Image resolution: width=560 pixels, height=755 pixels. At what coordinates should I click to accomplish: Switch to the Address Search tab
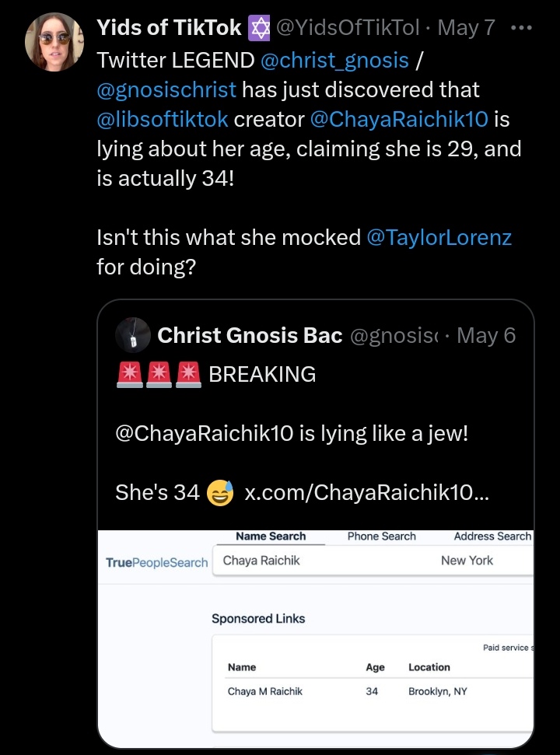click(x=492, y=537)
